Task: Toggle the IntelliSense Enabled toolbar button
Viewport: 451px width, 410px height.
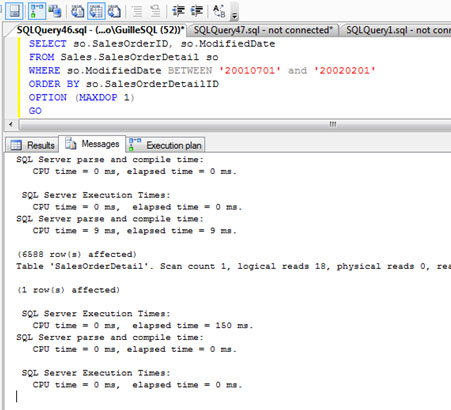Action: pyautogui.click(x=15, y=11)
